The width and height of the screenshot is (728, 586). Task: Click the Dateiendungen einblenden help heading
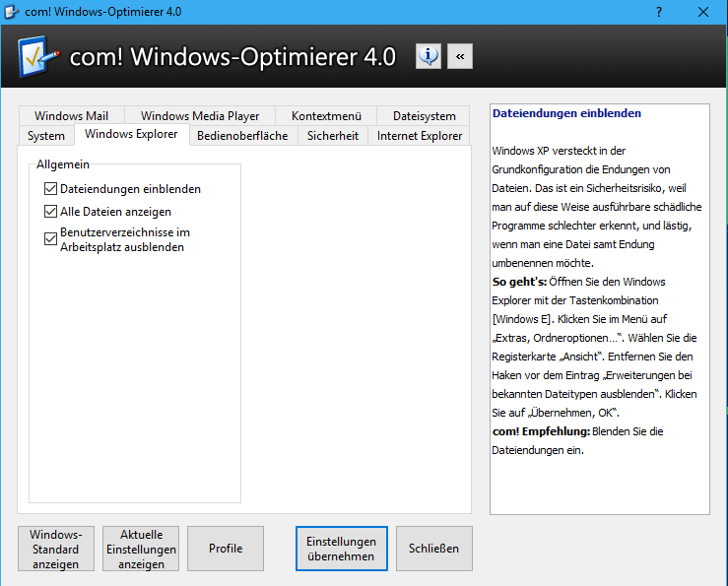(x=566, y=113)
